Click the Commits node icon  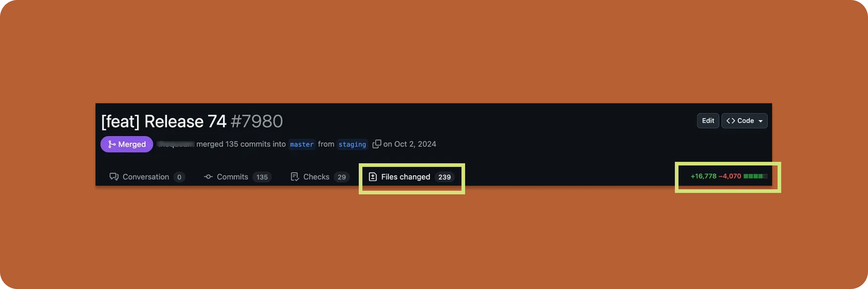208,177
